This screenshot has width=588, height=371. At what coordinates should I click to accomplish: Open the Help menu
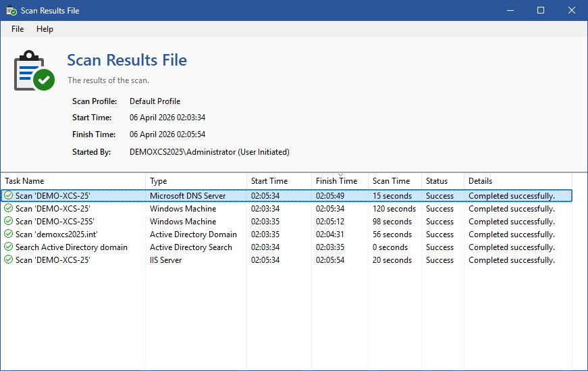(45, 29)
